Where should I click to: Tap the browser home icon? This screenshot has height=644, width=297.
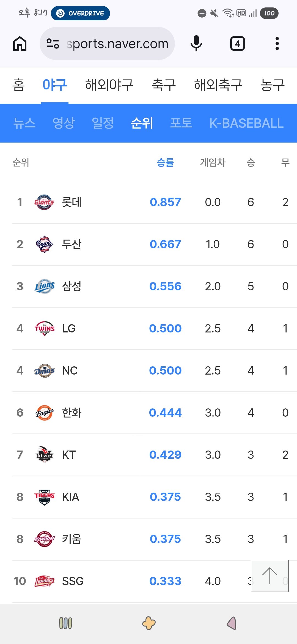(x=20, y=43)
